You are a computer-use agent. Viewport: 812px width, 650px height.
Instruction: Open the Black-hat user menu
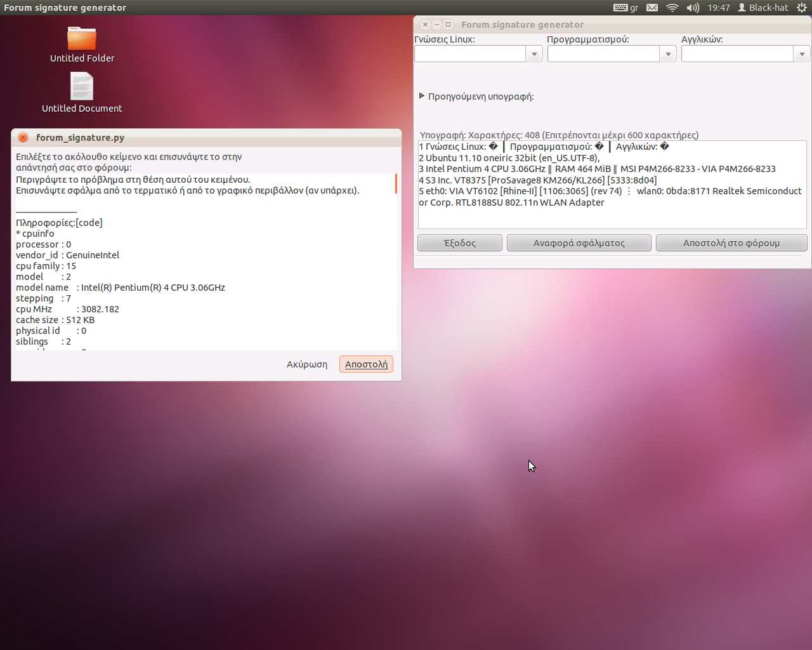pyautogui.click(x=763, y=8)
